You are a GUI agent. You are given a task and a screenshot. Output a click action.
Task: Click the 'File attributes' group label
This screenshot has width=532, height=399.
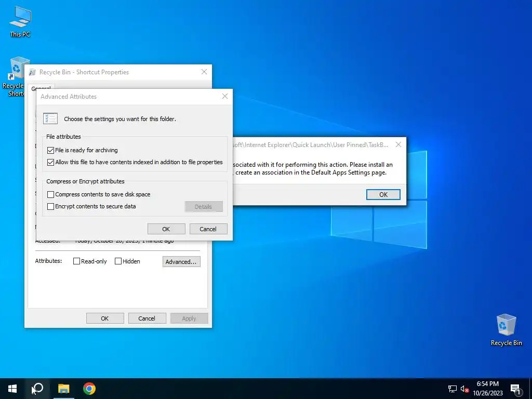tap(63, 137)
